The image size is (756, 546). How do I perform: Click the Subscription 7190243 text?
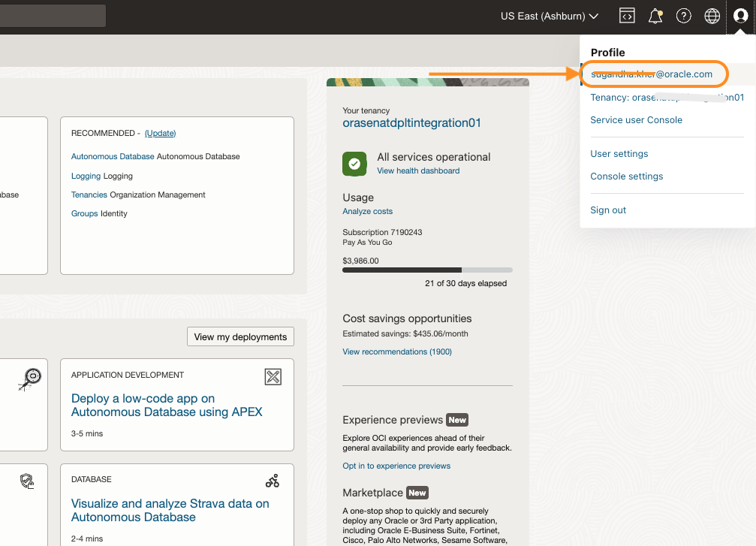[382, 232]
